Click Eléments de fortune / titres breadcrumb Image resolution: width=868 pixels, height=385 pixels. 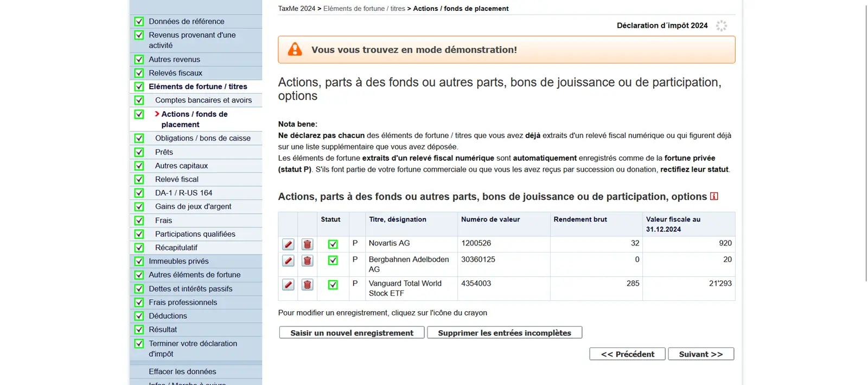364,9
